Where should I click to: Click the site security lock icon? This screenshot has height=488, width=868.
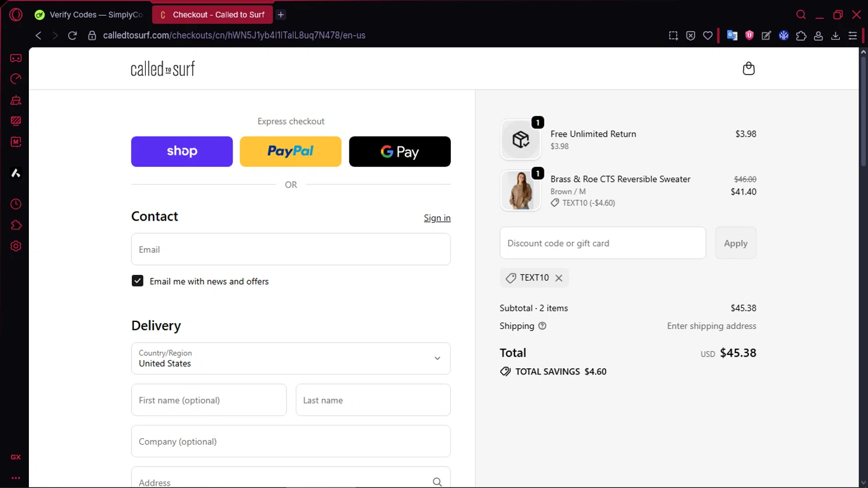click(92, 35)
